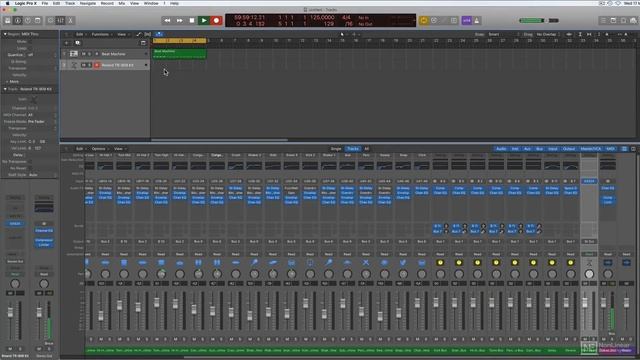
Task: Toggle the Show Automation icon in tracks menu bar
Action: pos(139,34)
